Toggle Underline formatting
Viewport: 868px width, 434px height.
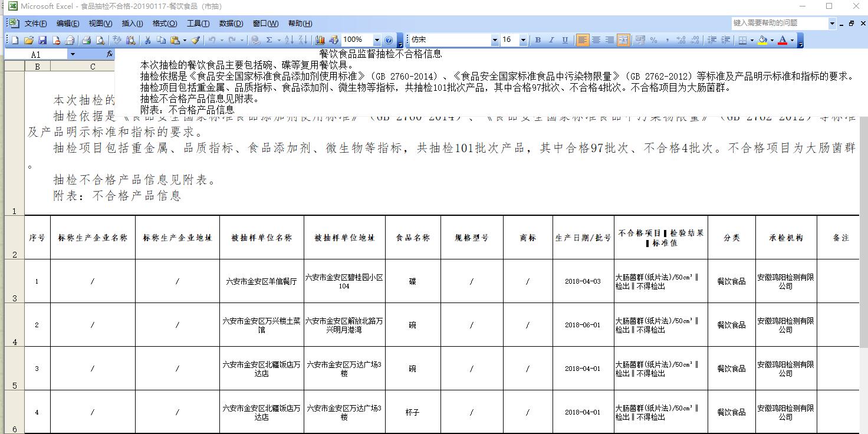565,40
